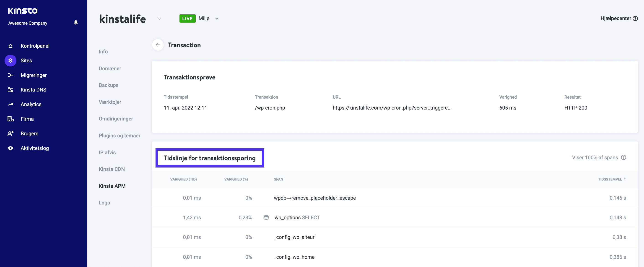This screenshot has height=267, width=644.
Task: Click the Kontrolpanel home icon
Action: point(10,46)
